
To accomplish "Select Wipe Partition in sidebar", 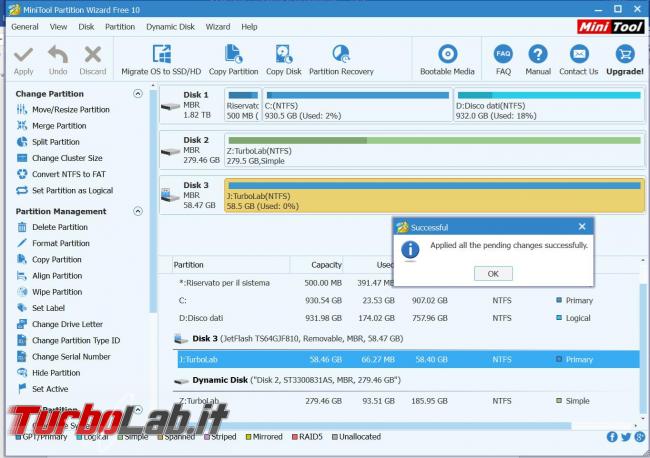I will tap(49, 292).
